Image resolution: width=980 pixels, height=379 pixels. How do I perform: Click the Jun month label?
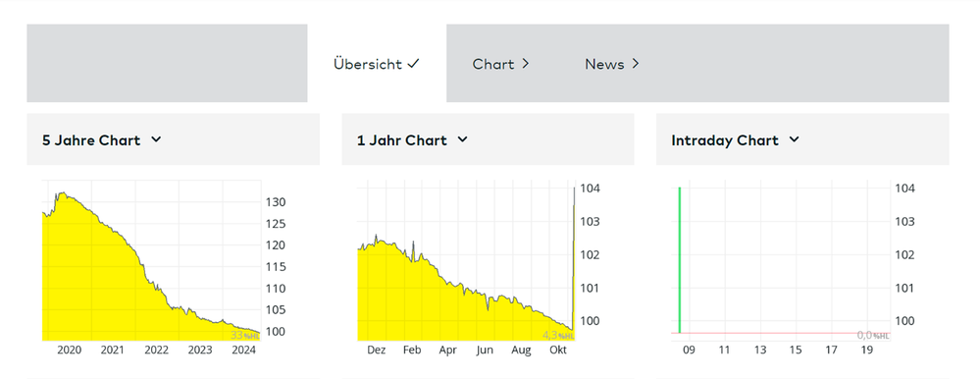(x=485, y=351)
